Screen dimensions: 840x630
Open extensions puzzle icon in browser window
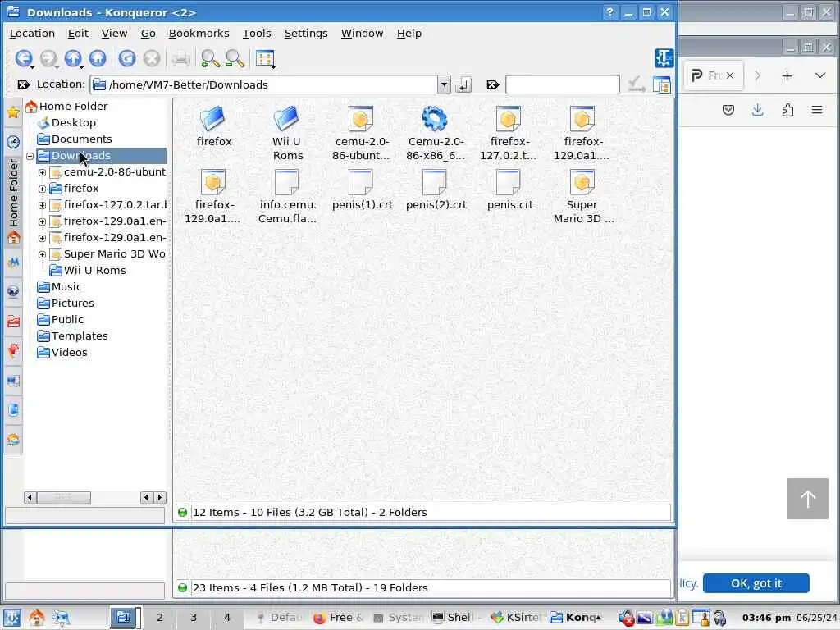coord(787,111)
